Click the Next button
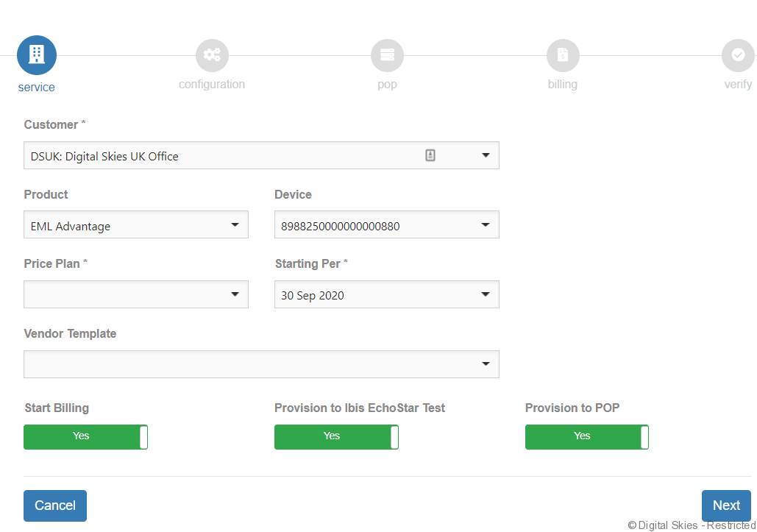The height and width of the screenshot is (532, 757). [x=726, y=506]
